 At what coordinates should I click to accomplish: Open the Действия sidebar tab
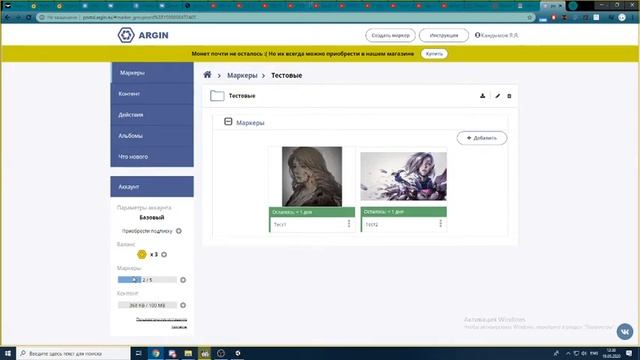coord(152,115)
